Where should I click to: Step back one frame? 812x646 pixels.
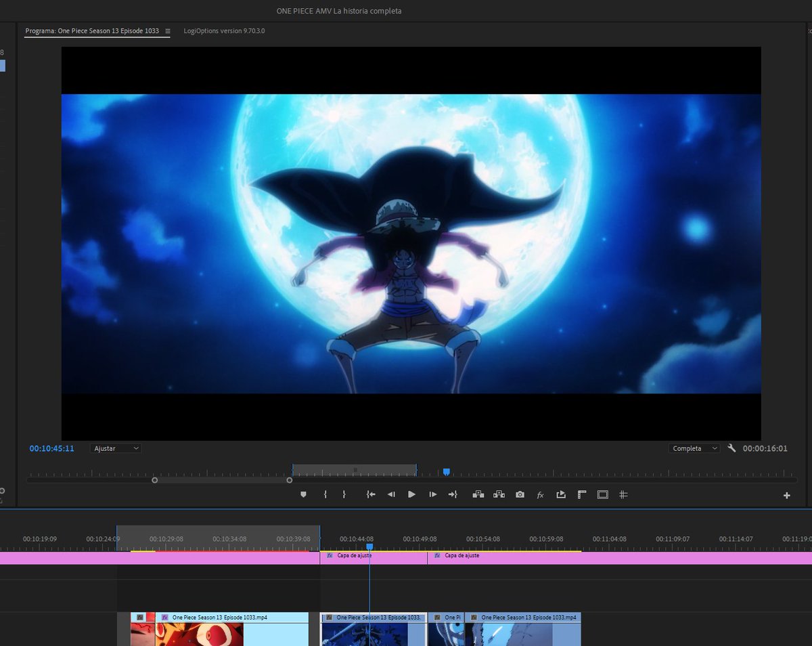[391, 495]
